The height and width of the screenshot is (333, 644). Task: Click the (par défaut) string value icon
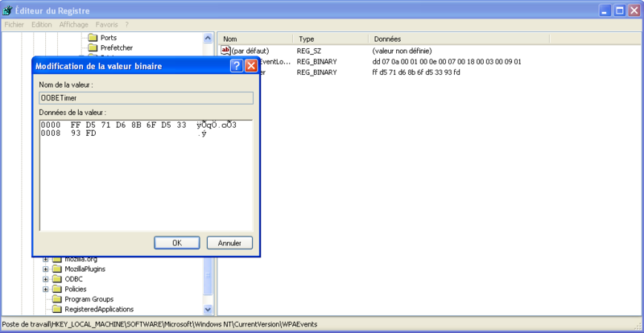click(226, 51)
